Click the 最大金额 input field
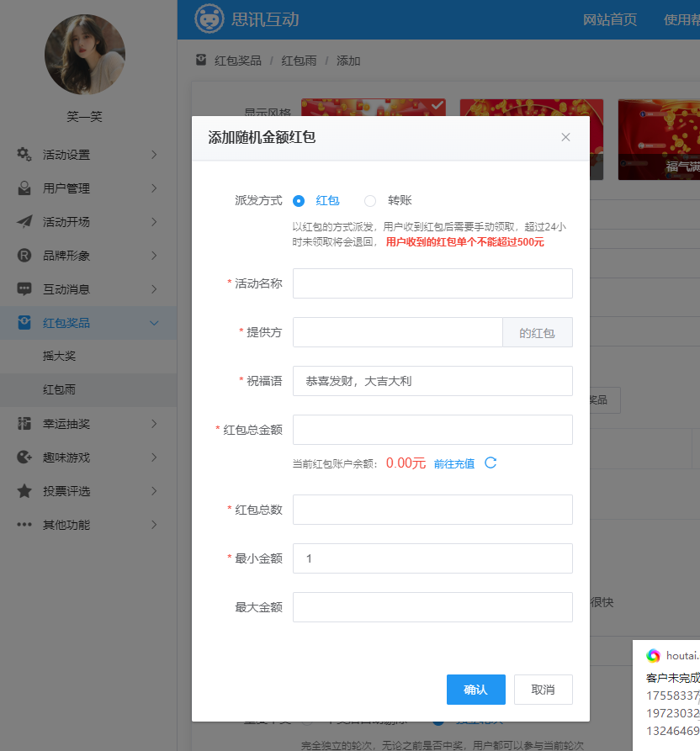 (x=432, y=607)
